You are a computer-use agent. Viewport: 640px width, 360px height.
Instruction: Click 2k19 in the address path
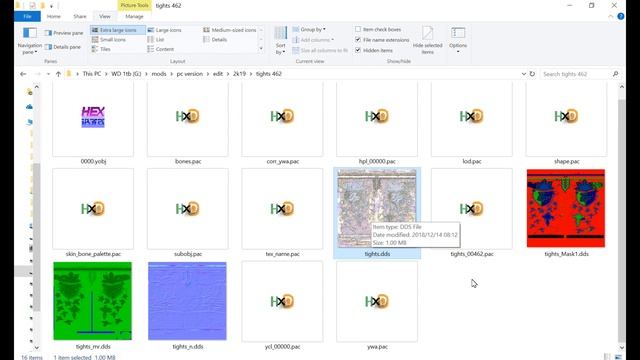click(240, 74)
